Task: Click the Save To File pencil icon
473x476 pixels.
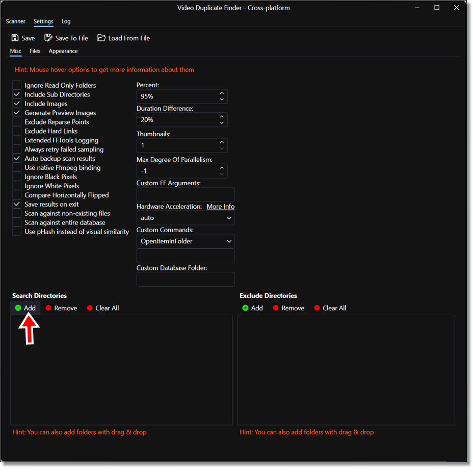Action: click(x=48, y=38)
